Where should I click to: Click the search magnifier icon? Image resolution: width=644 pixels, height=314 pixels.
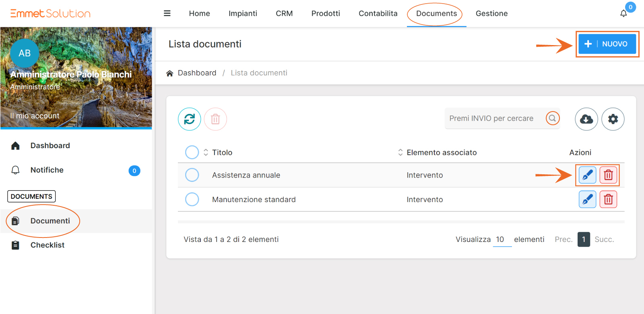[x=553, y=118]
